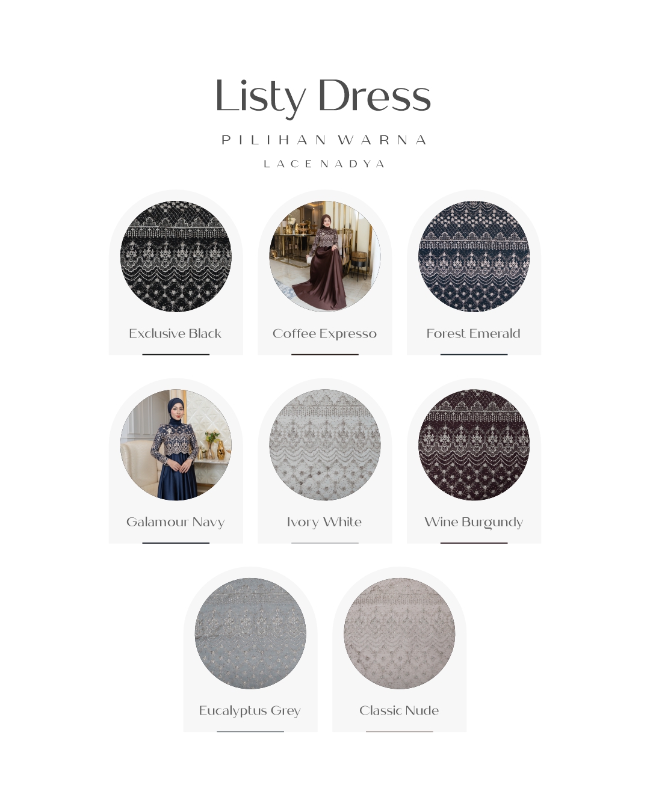Viewport: 650px width, 812px height.
Task: Click the Listy Dress title
Action: click(x=323, y=96)
